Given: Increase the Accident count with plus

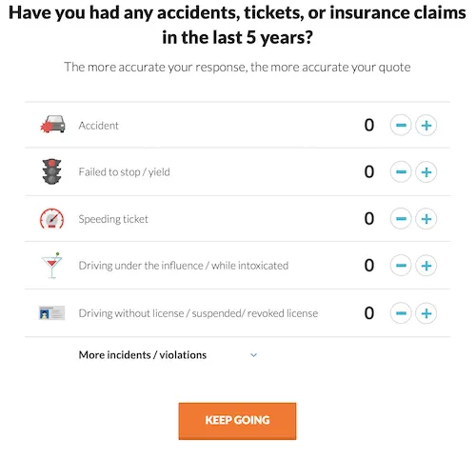Looking at the screenshot, I should pos(426,125).
